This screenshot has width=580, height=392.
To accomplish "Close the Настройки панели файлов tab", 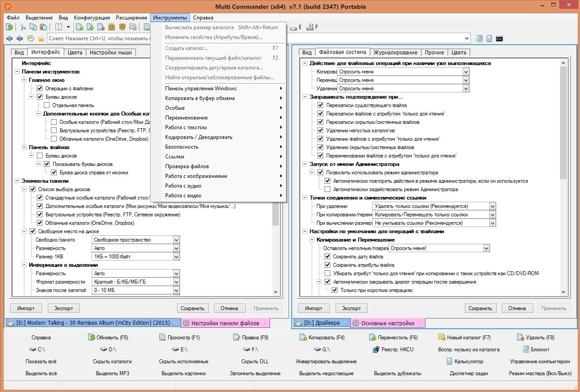I will click(x=264, y=323).
